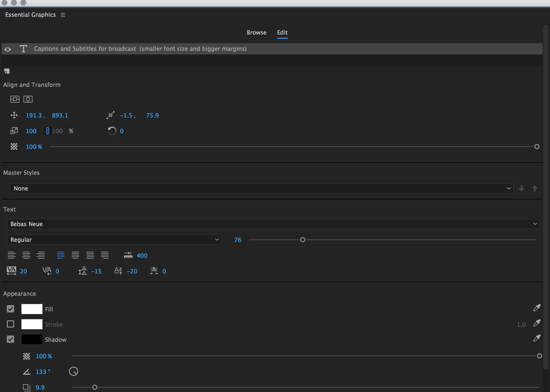Switch to the Browse tab

coord(256,32)
